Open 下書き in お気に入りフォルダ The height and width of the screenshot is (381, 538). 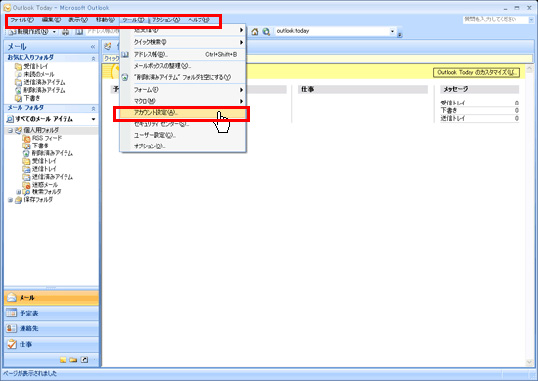(x=32, y=98)
